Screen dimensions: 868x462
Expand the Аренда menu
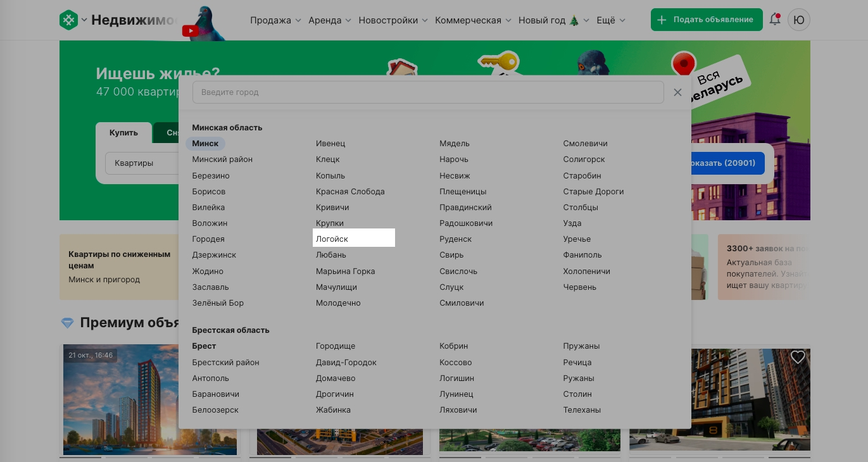(330, 20)
